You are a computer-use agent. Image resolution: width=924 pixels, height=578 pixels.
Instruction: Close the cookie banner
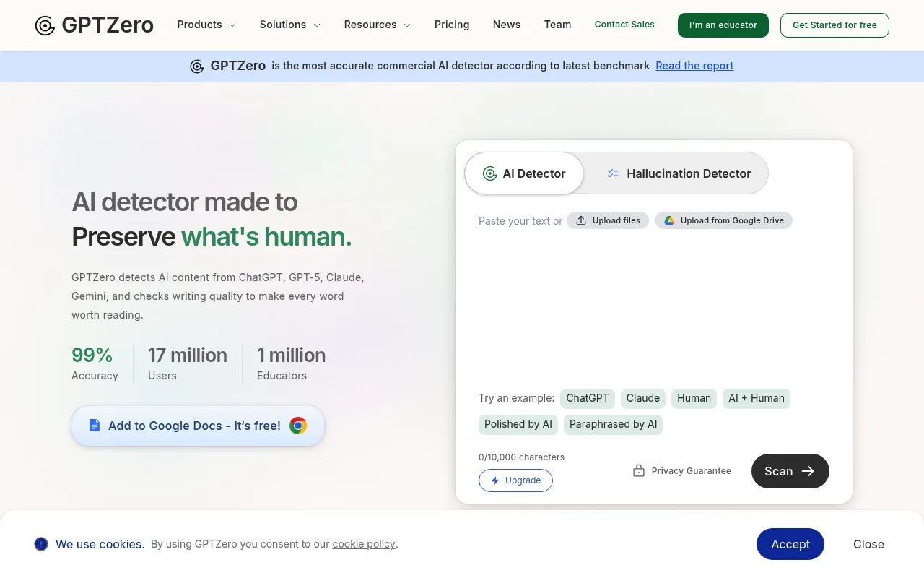pos(868,544)
